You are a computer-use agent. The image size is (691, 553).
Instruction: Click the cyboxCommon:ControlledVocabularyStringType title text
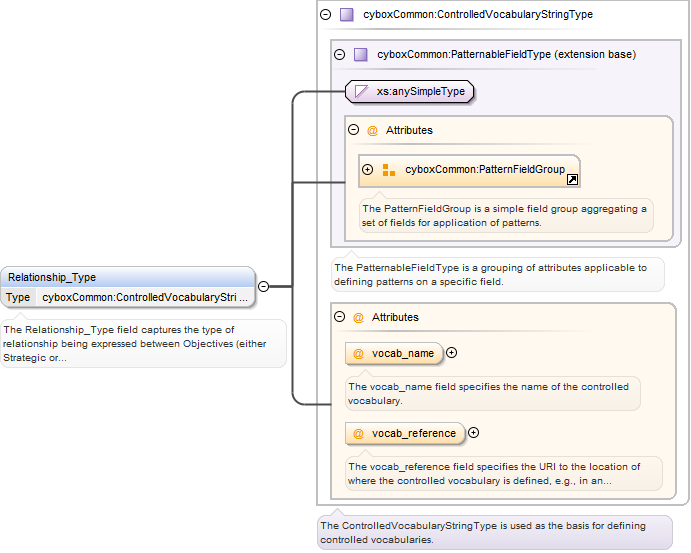tap(478, 15)
